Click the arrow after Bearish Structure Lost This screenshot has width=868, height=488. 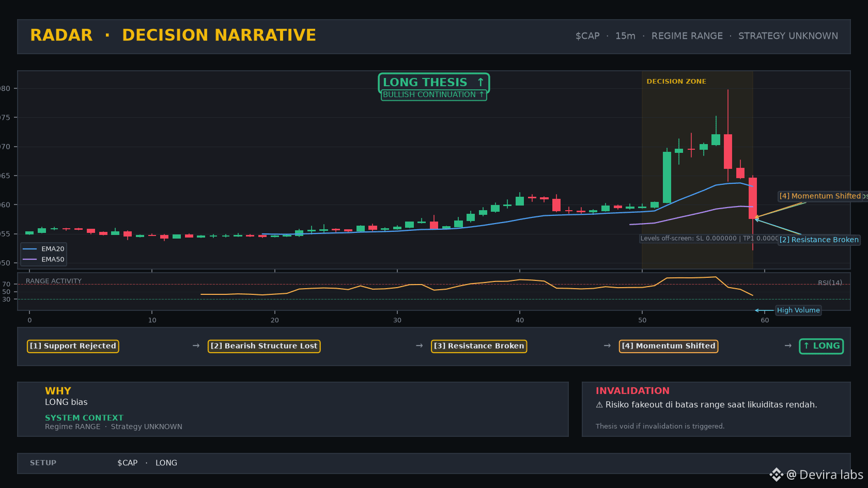click(x=420, y=345)
